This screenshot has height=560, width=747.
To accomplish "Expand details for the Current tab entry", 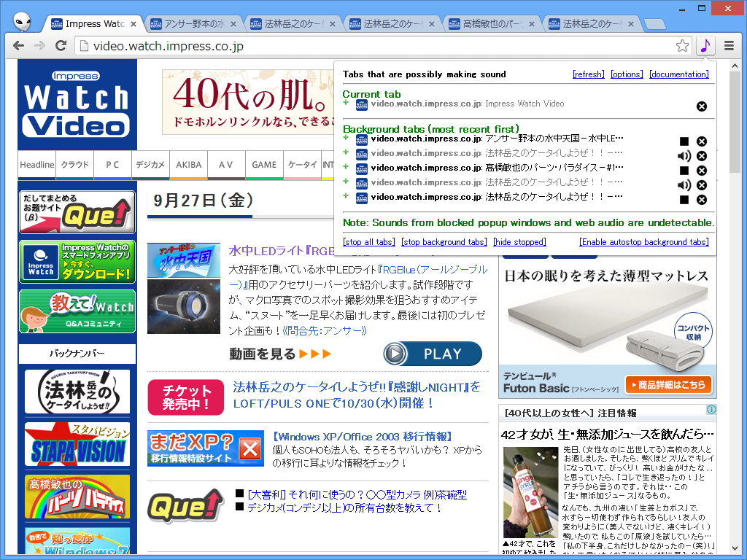I will [x=347, y=104].
